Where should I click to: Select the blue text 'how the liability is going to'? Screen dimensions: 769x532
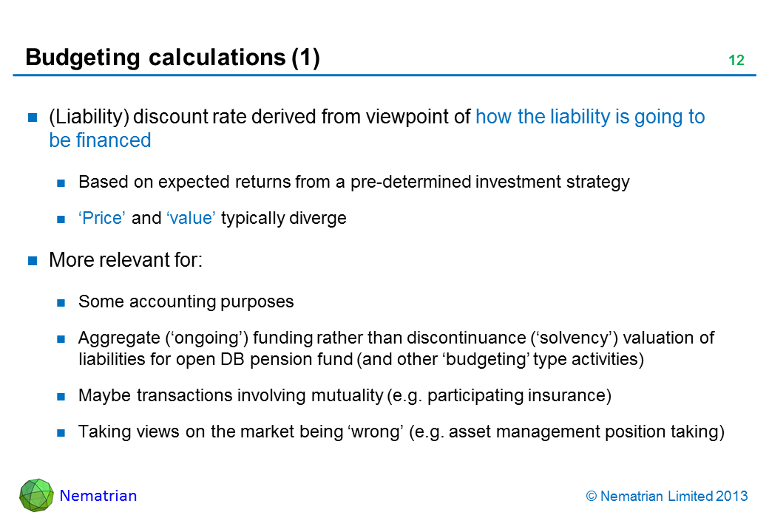click(x=589, y=117)
